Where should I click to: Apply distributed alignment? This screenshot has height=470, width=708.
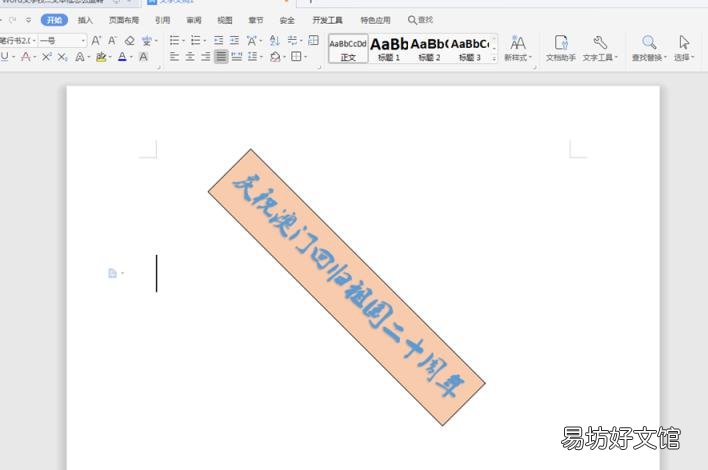point(237,56)
